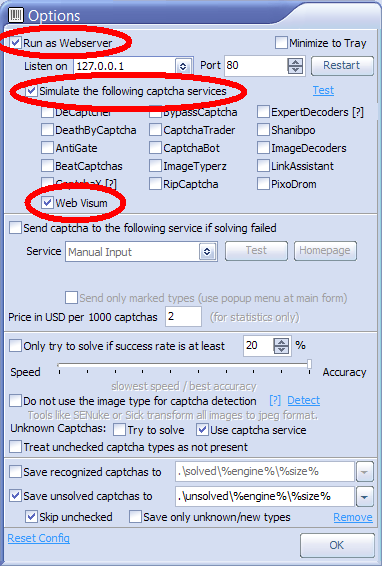Enable Minimize to Tray
382x566 pixels.
tap(281, 43)
